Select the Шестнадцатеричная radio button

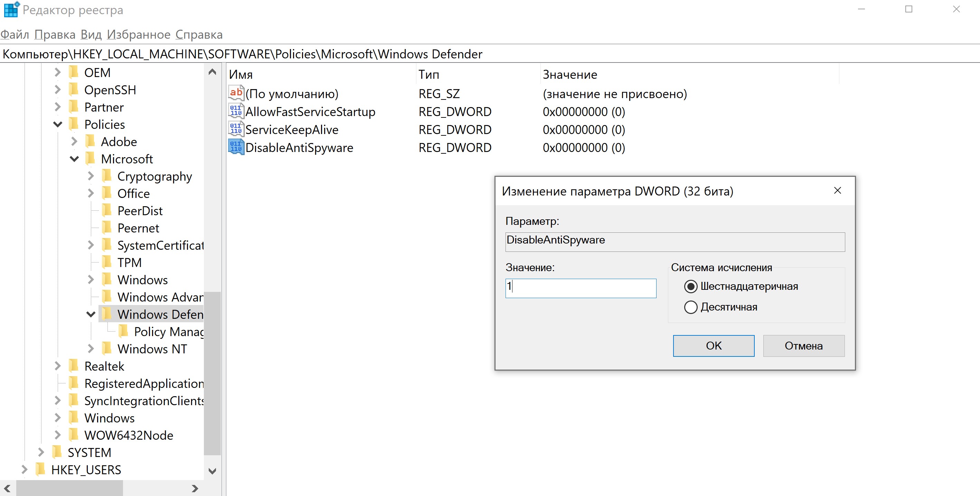click(x=690, y=286)
